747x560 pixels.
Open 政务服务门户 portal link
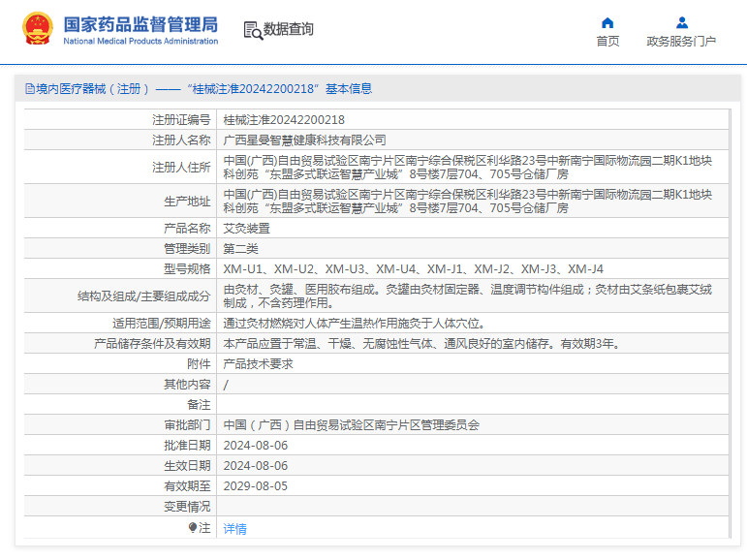(x=681, y=42)
